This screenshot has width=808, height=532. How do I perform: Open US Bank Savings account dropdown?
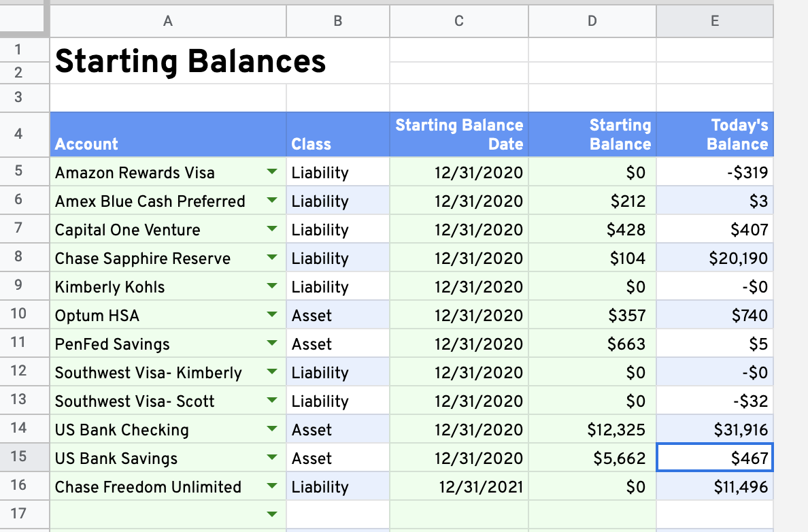(x=272, y=457)
